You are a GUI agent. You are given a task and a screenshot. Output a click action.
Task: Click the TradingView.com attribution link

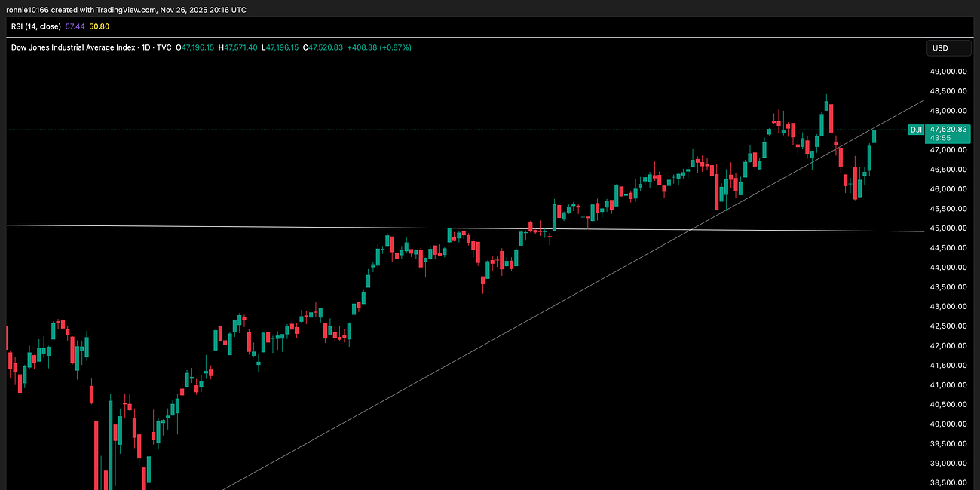click(x=126, y=10)
